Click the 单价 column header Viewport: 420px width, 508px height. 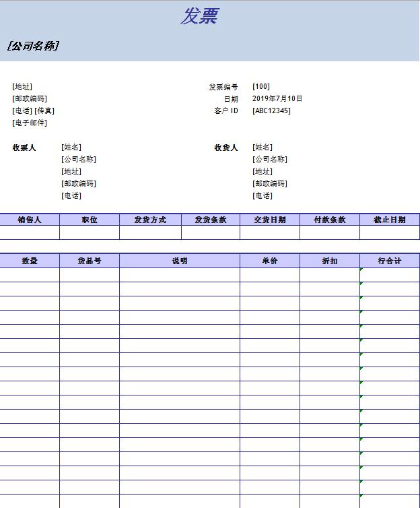click(x=269, y=261)
